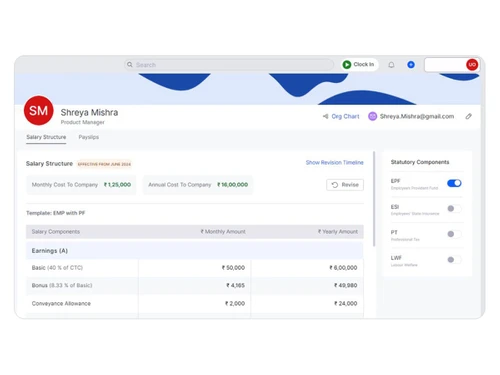Open the Org Chart link
This screenshot has width=500, height=375.
[345, 116]
